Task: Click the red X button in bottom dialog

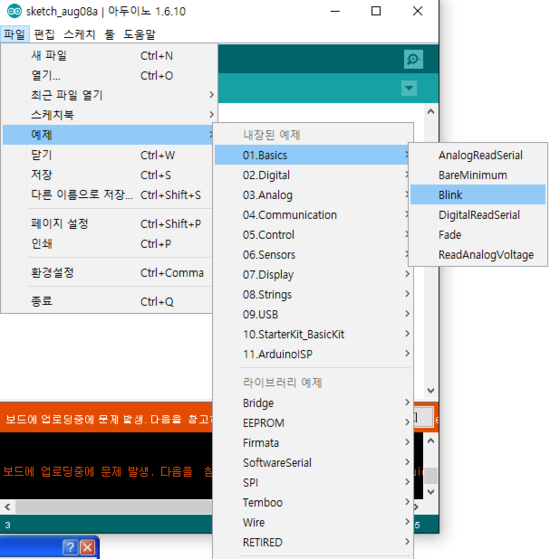Action: pos(88,547)
